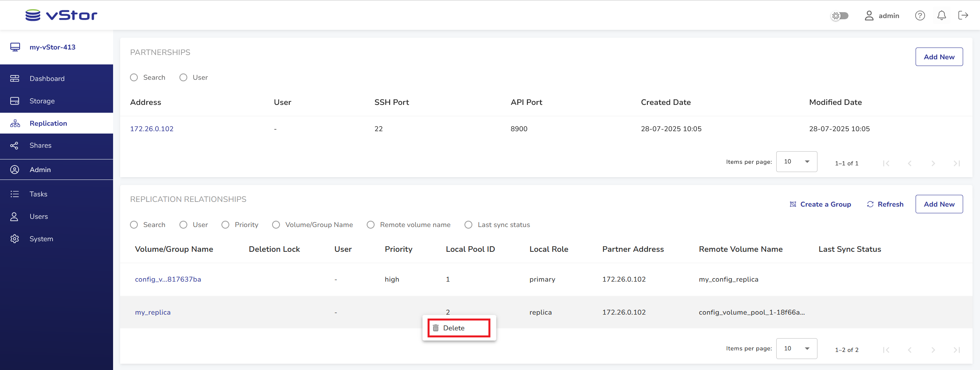Open the my_replica volume link

pyautogui.click(x=153, y=312)
